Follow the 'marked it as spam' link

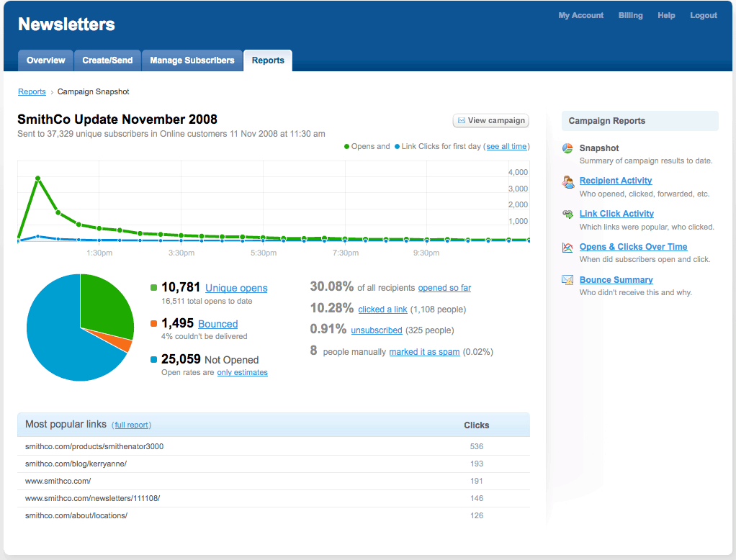424,352
